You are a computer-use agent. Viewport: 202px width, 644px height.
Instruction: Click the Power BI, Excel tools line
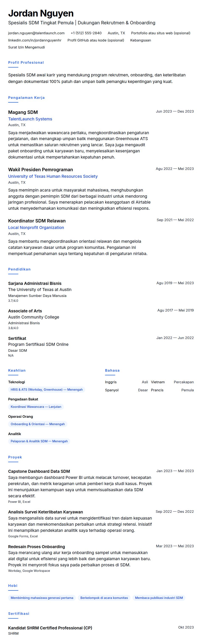19,502
